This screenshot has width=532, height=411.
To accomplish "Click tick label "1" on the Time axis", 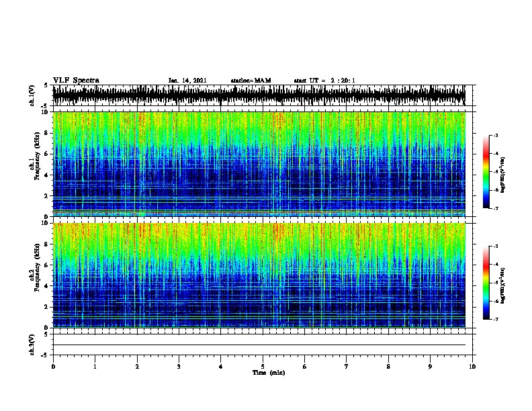I will 95,367.
